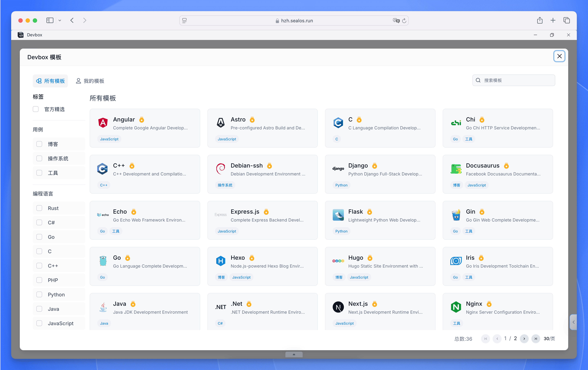Image resolution: width=588 pixels, height=370 pixels.
Task: Check the Python language filter
Action: click(39, 294)
